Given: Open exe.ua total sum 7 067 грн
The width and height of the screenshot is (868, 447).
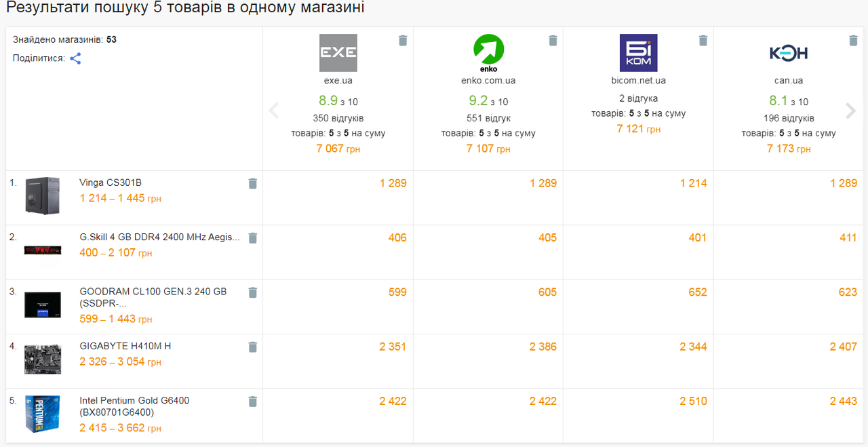Looking at the screenshot, I should tap(338, 149).
